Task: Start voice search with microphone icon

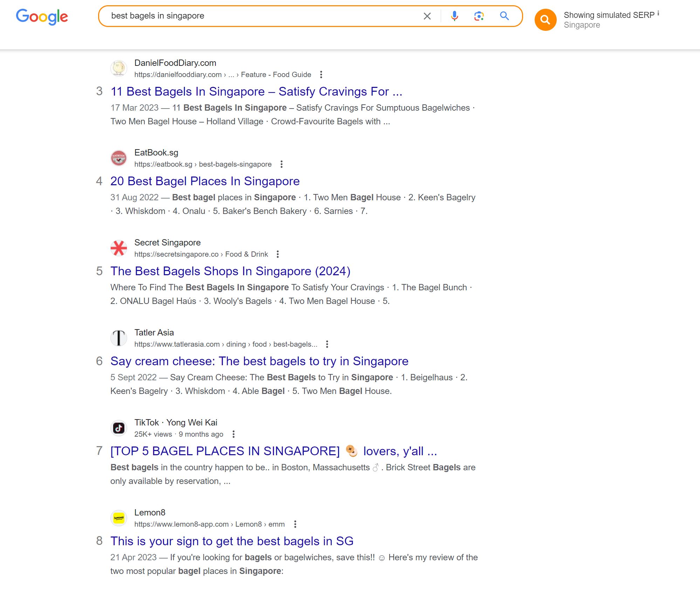Action: [454, 16]
